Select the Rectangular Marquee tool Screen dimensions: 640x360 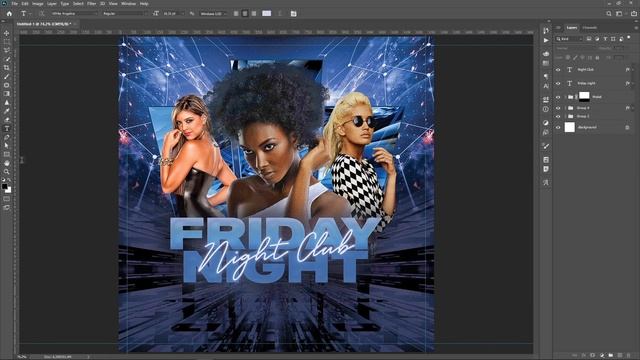pyautogui.click(x=7, y=42)
